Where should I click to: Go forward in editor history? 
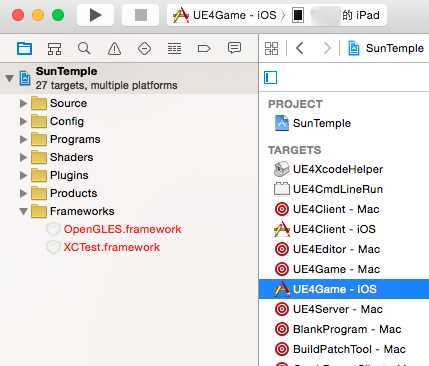click(327, 48)
